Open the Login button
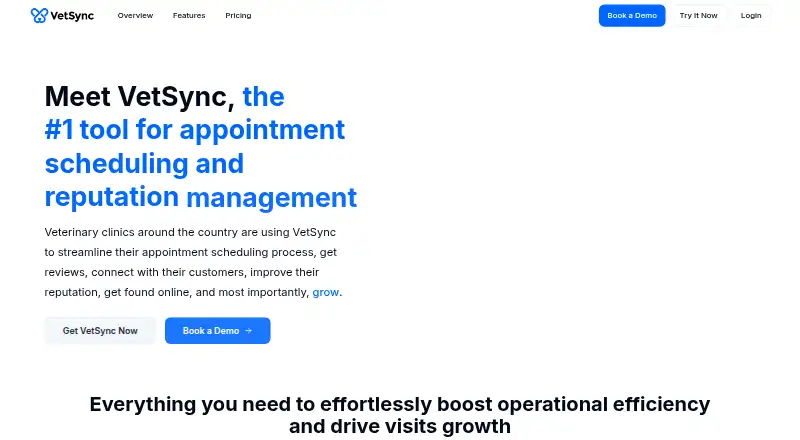Viewport: 800px width, 440px height. 751,15
